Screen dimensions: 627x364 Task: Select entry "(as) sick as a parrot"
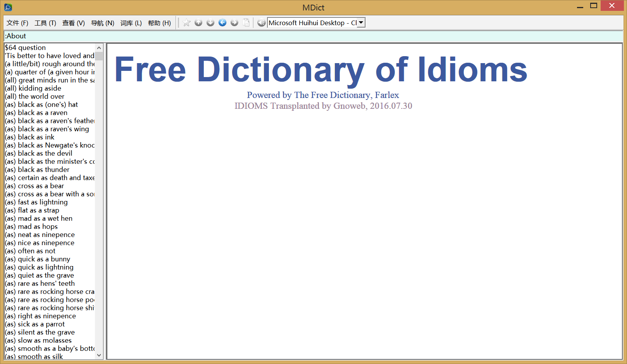pos(35,324)
